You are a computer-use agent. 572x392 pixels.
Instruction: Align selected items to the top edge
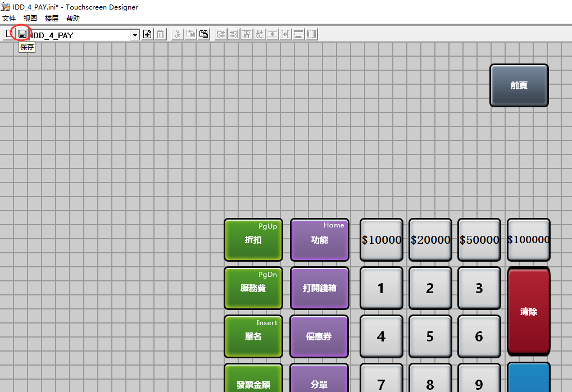click(x=247, y=34)
